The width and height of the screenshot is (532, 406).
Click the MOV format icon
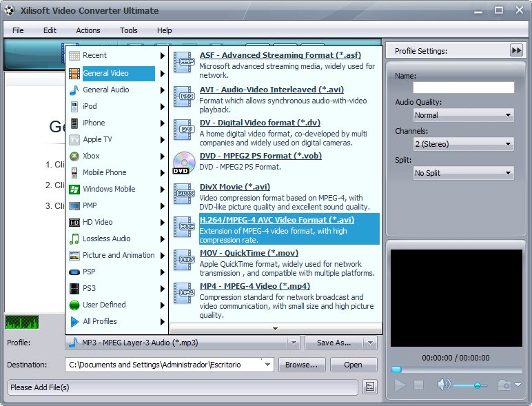tap(184, 260)
